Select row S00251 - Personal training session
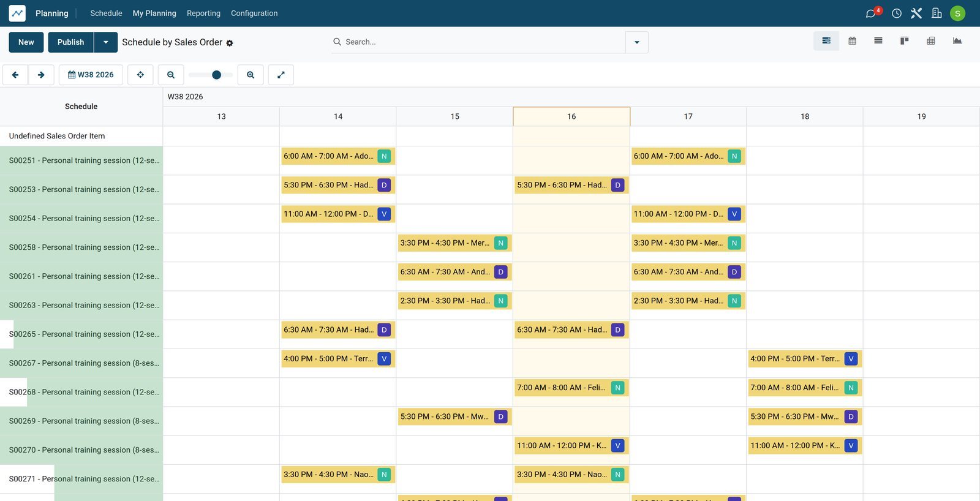This screenshot has width=980, height=501. (81, 160)
